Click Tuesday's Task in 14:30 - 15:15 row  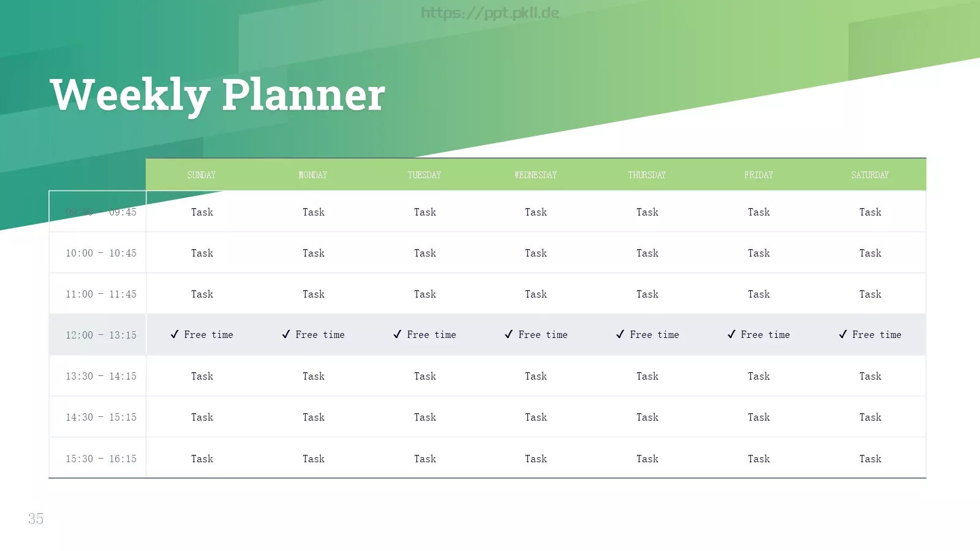click(x=425, y=417)
